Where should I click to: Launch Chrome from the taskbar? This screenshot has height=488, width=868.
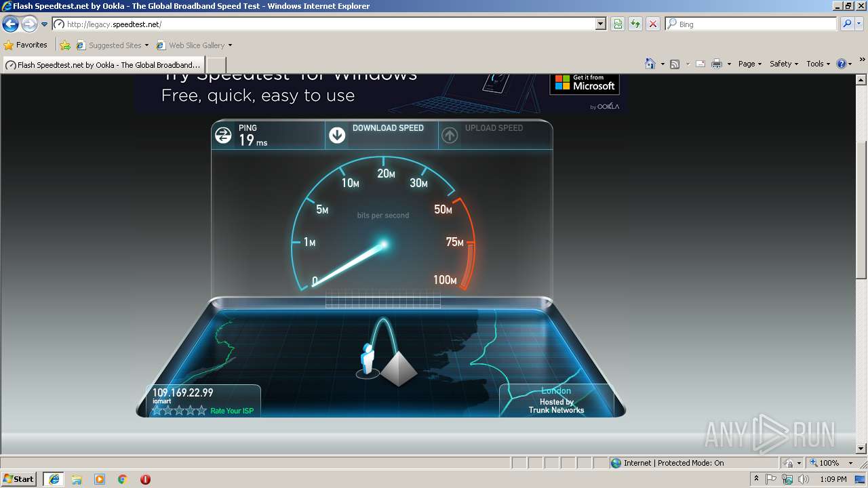point(123,479)
